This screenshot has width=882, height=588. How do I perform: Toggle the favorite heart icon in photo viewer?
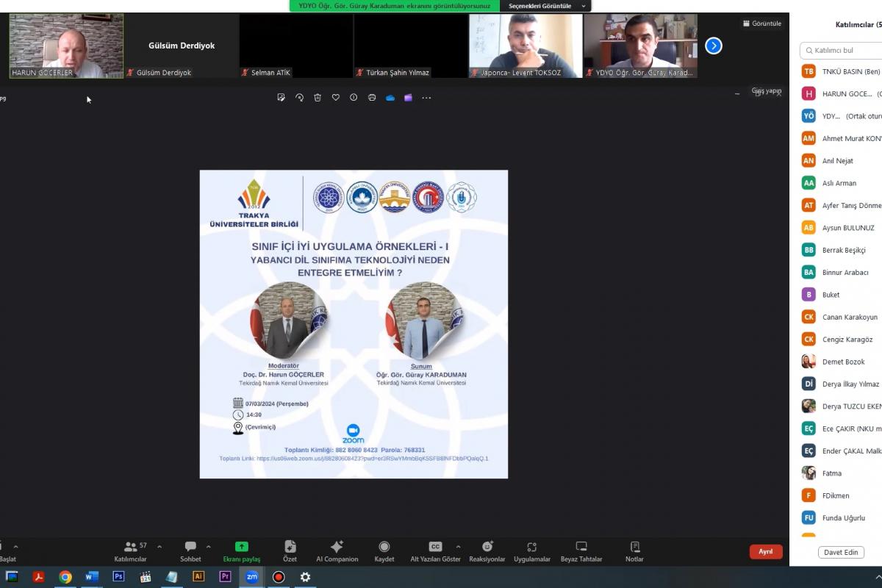pos(336,98)
